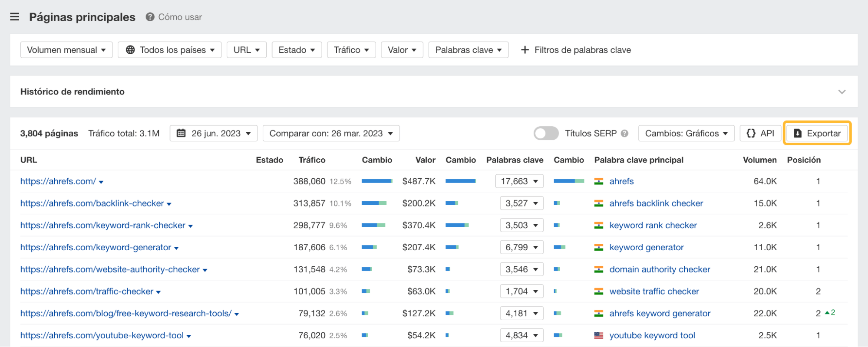Open the 4,181 keywords dropdown
This screenshot has height=347, width=868.
coord(522,314)
